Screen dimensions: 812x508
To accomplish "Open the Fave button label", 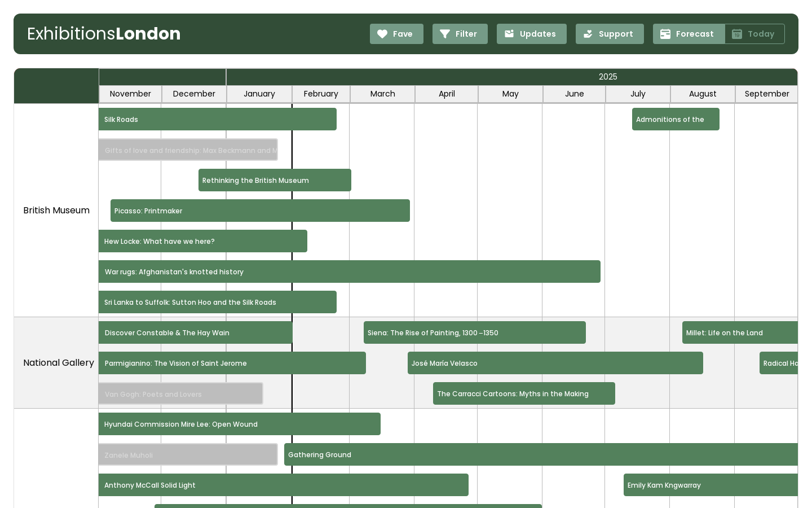I will [x=403, y=34].
